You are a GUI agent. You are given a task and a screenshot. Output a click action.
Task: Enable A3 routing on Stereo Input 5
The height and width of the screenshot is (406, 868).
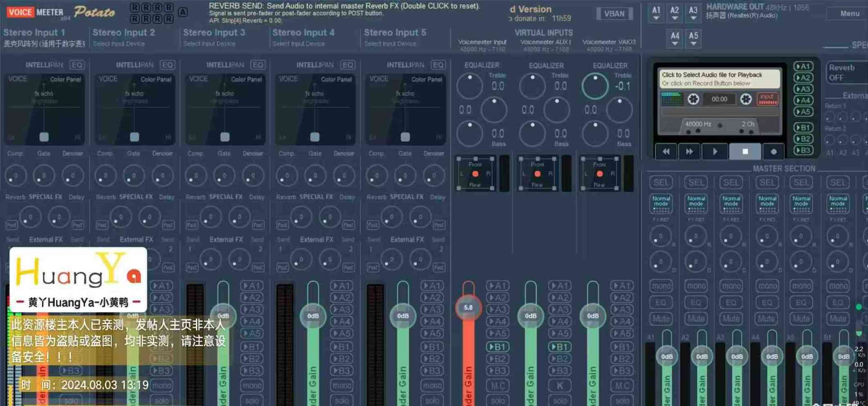(432, 309)
